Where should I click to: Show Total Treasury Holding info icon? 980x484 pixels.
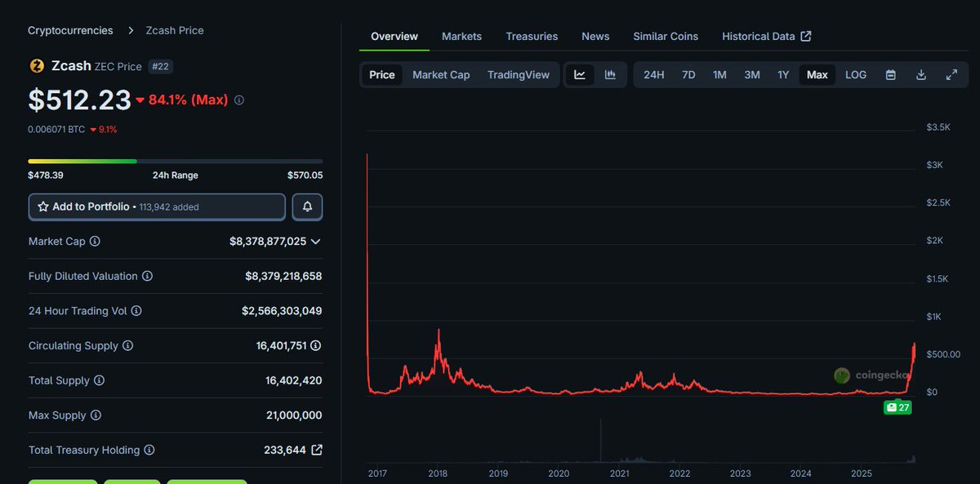coord(149,450)
